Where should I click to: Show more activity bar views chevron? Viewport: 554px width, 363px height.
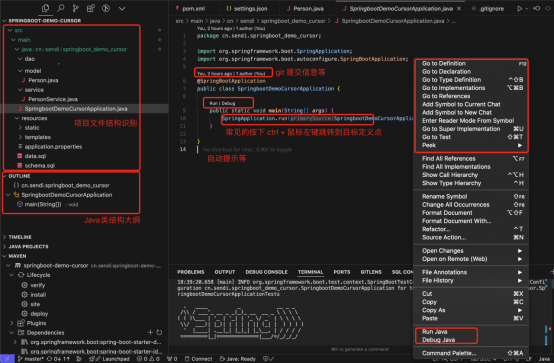(122, 8)
